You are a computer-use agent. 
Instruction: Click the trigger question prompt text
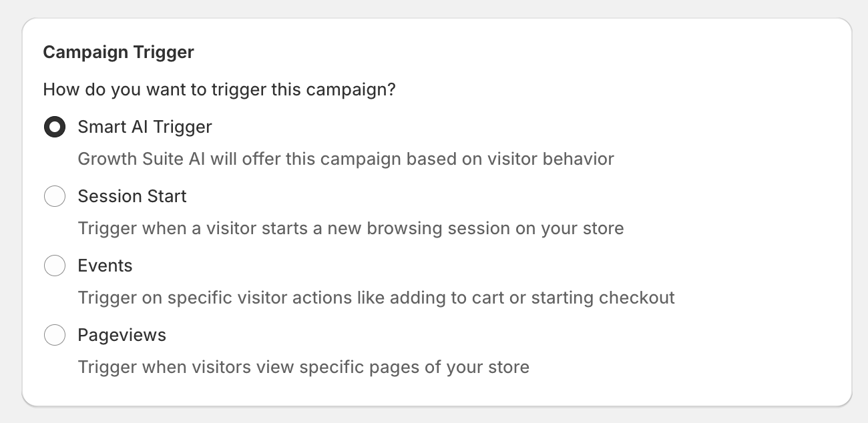219,89
